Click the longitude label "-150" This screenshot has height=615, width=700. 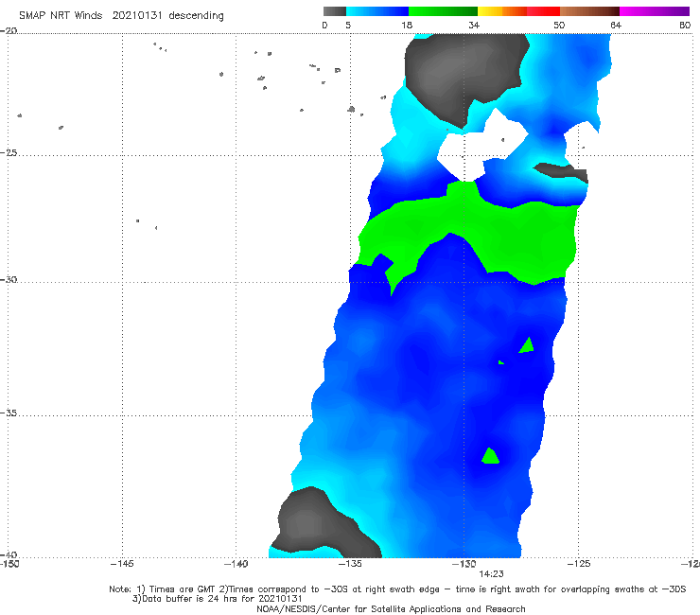coord(9,564)
